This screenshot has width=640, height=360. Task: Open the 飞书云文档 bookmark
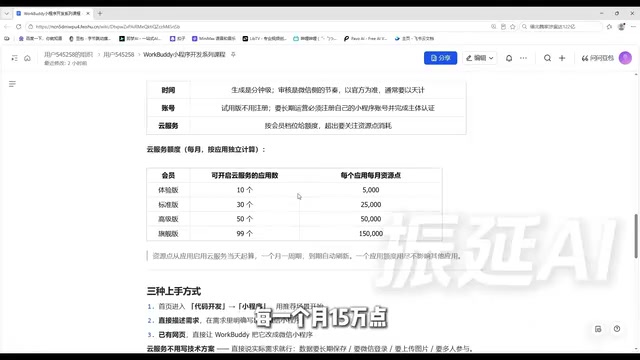pyautogui.click(x=414, y=38)
